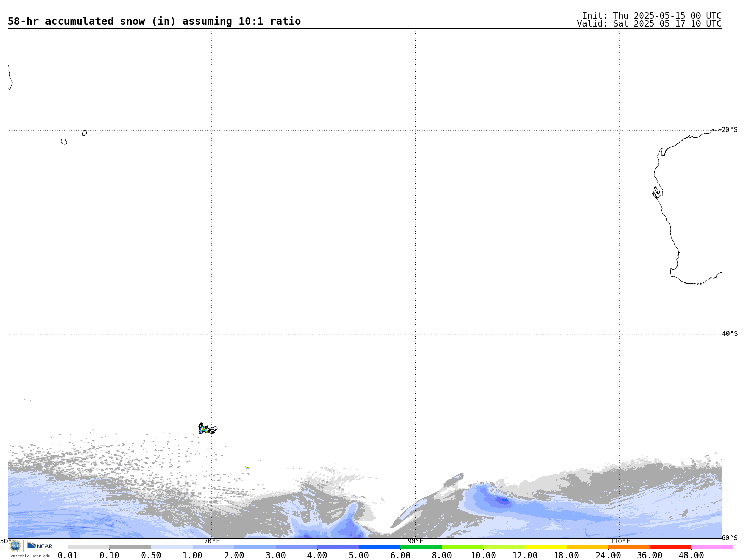Pick the bright blue 5.00 color swatch

click(379, 547)
